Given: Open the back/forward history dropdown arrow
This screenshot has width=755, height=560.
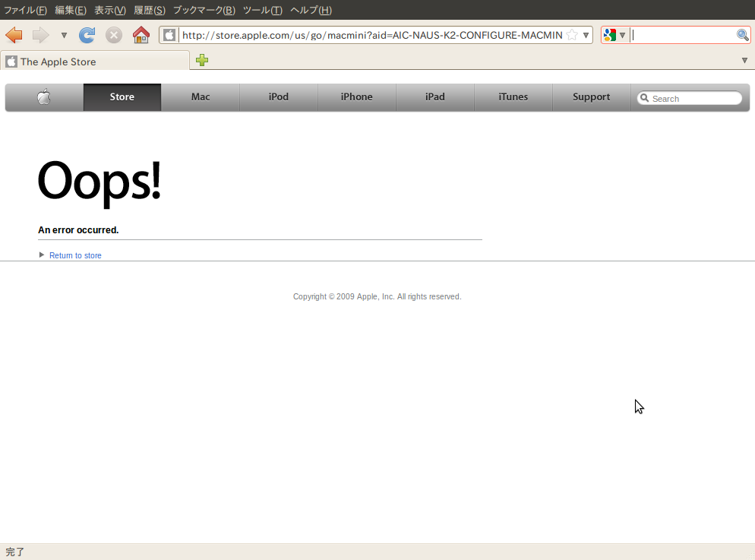Looking at the screenshot, I should [64, 35].
